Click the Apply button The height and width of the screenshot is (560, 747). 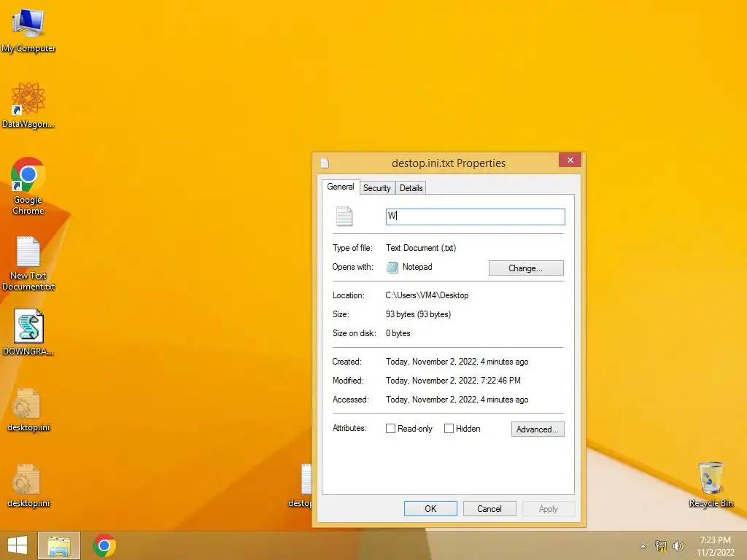[549, 508]
